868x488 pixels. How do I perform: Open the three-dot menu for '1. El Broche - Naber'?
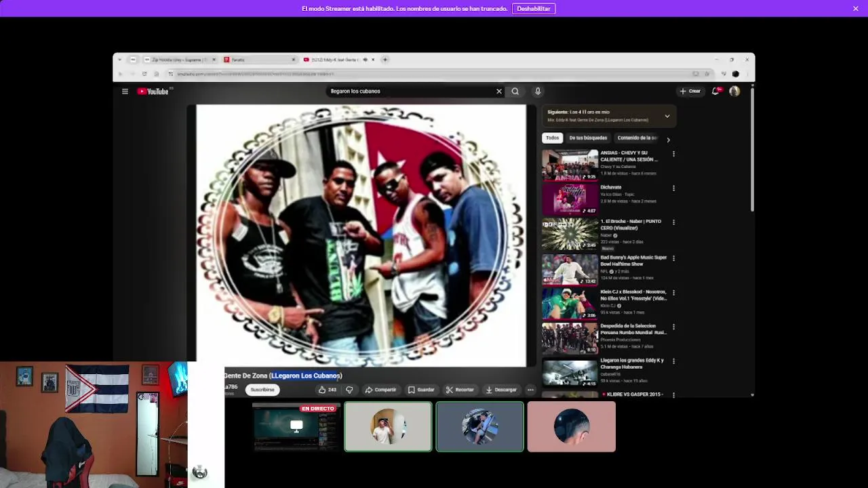673,222
